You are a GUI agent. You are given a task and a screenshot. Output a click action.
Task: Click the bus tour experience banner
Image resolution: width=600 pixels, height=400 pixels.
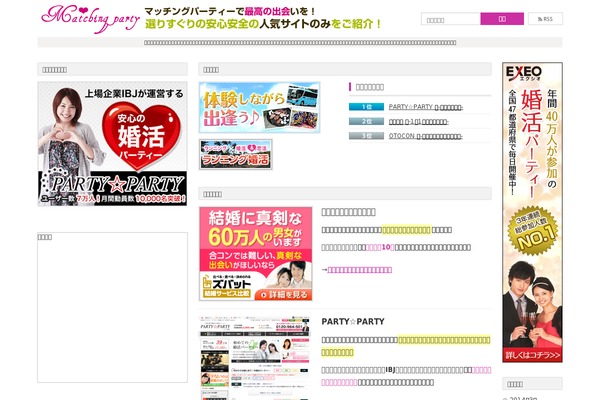click(x=259, y=108)
